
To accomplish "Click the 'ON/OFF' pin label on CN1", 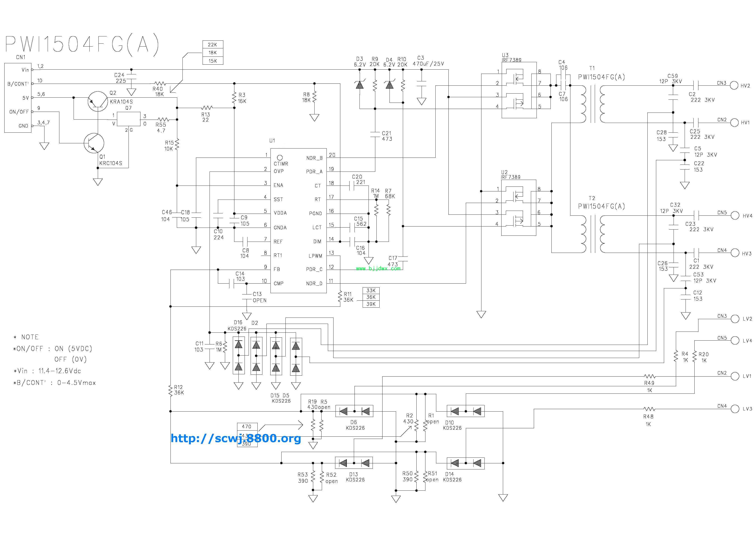I will pyautogui.click(x=19, y=112).
